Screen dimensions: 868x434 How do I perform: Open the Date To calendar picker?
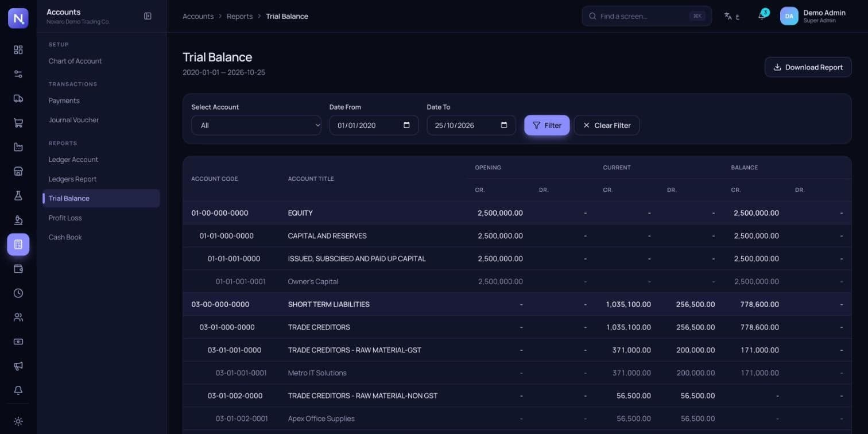tap(504, 125)
